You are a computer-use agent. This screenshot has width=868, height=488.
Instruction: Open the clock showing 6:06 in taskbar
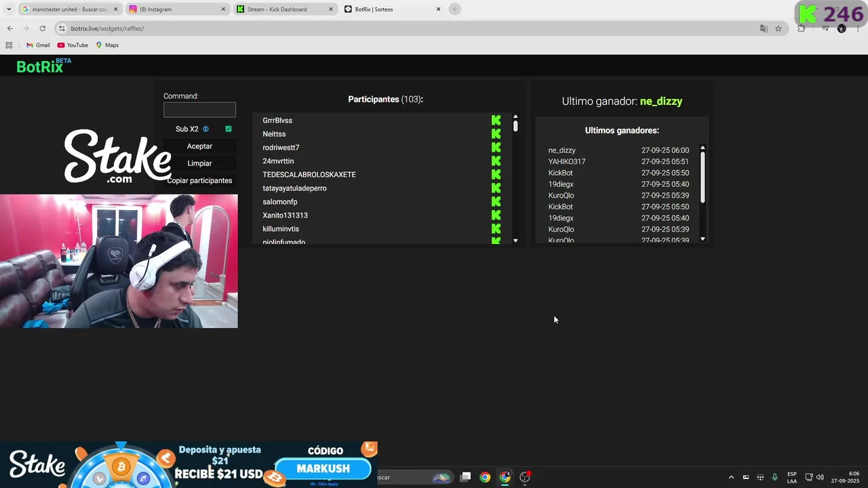tap(845, 477)
